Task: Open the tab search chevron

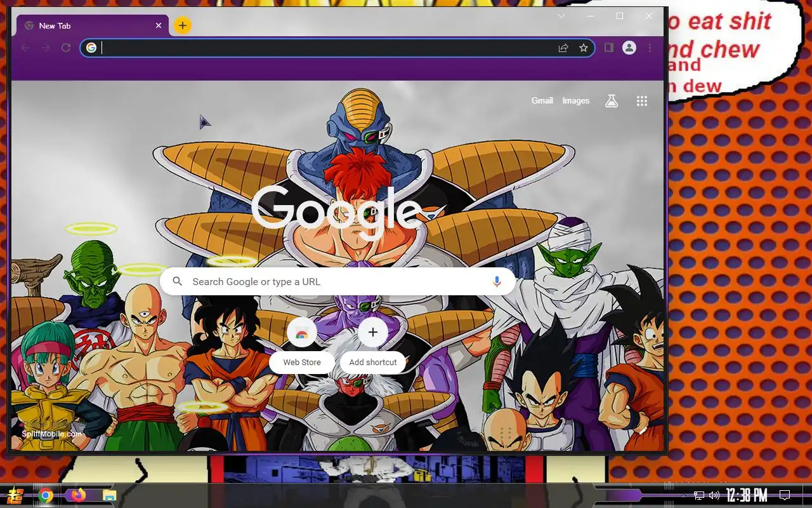Action: [561, 16]
